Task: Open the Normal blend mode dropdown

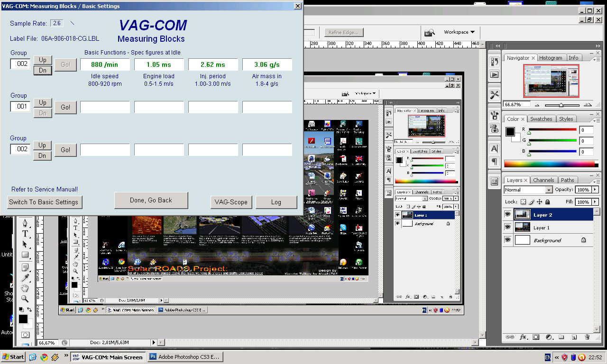Action: click(x=528, y=190)
